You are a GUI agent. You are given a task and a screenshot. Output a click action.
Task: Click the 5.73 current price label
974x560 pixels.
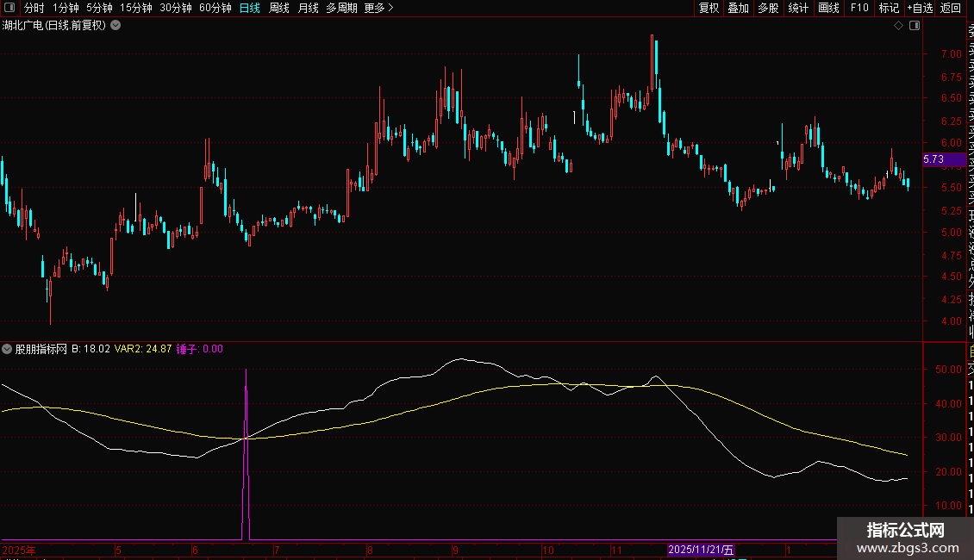pos(933,159)
